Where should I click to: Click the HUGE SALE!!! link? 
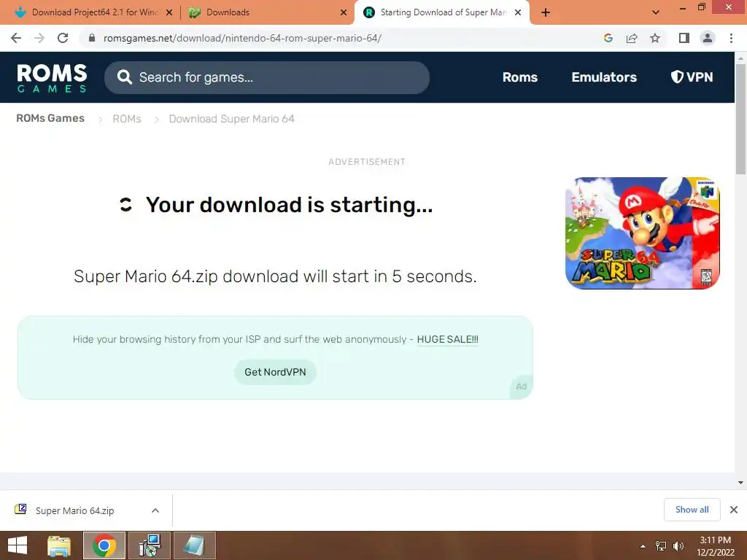[x=447, y=340]
